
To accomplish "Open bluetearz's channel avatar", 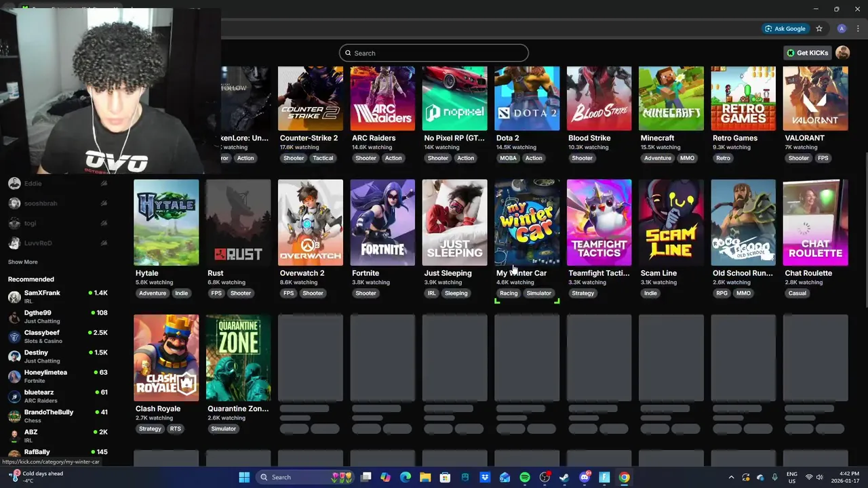I will 14,396.
